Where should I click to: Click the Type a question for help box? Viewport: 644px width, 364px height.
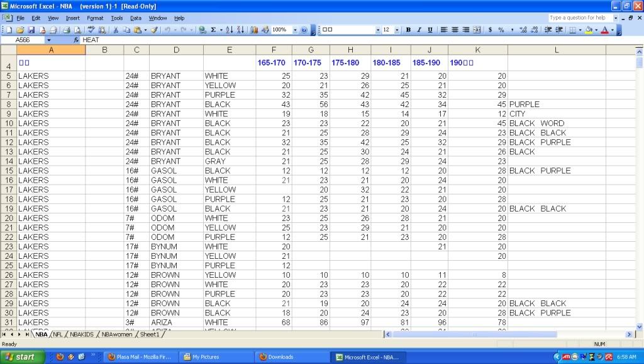click(580, 18)
